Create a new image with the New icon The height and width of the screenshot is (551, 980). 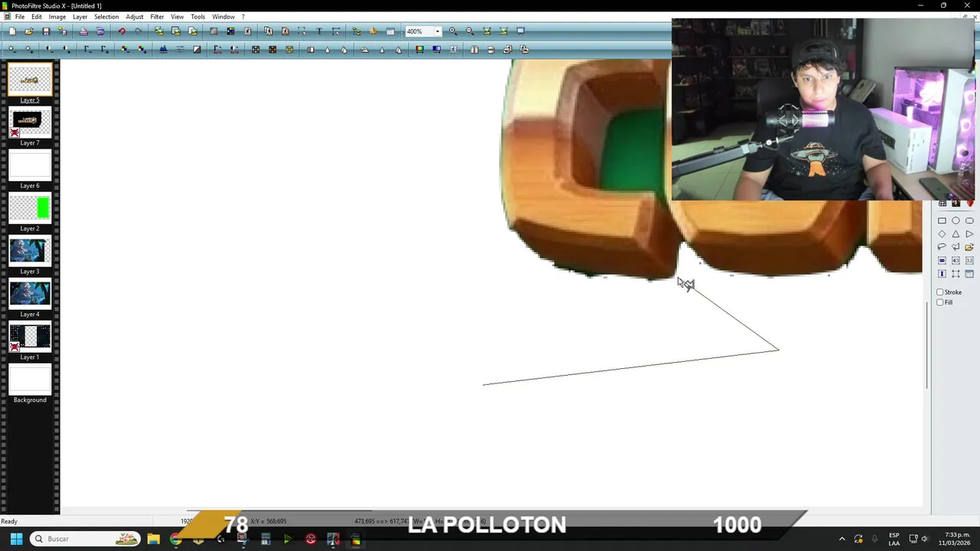point(12,31)
